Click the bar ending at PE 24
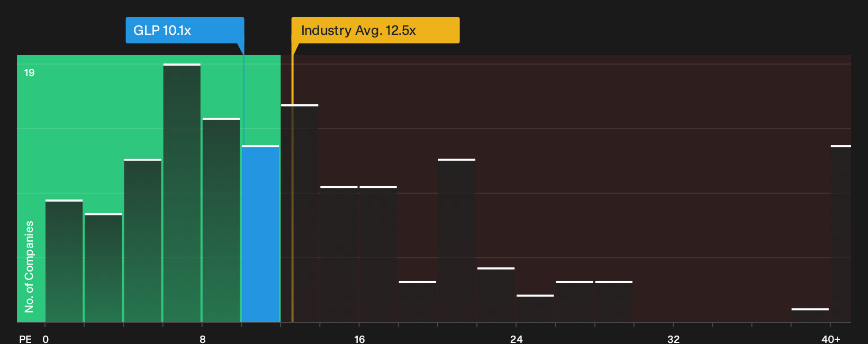This screenshot has height=344, width=868. [496, 295]
